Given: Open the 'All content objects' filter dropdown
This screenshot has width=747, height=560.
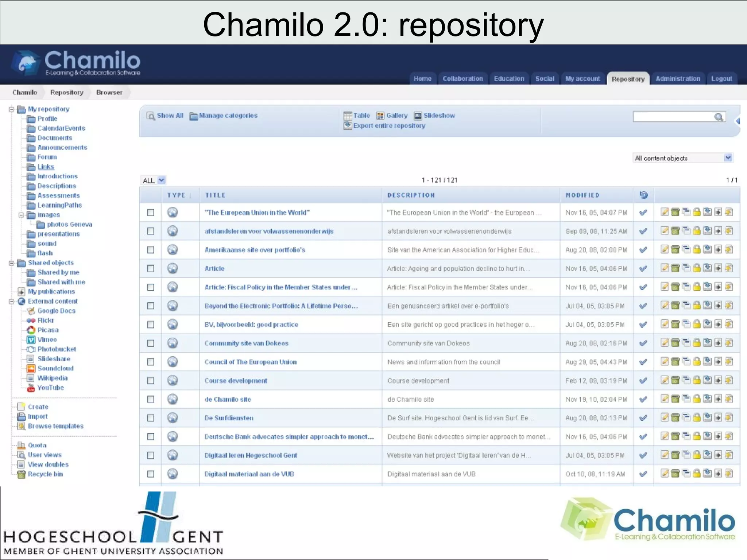Looking at the screenshot, I should coord(682,158).
